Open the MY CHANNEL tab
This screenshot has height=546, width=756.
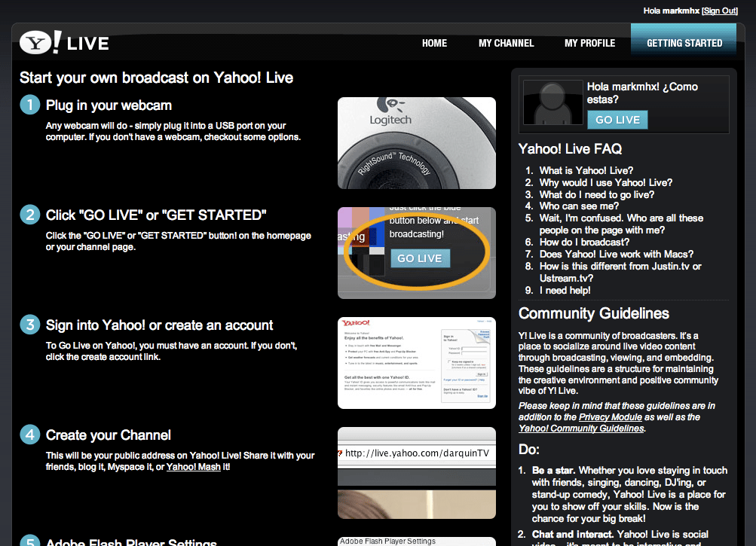[x=506, y=43]
